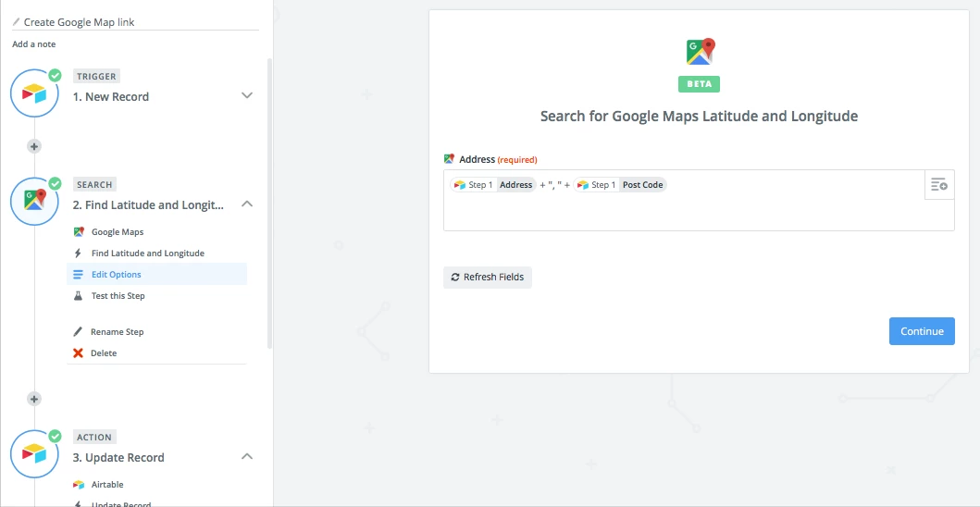This screenshot has height=507, width=980.
Task: Click the Airtable Update Record step icon
Action: click(34, 454)
